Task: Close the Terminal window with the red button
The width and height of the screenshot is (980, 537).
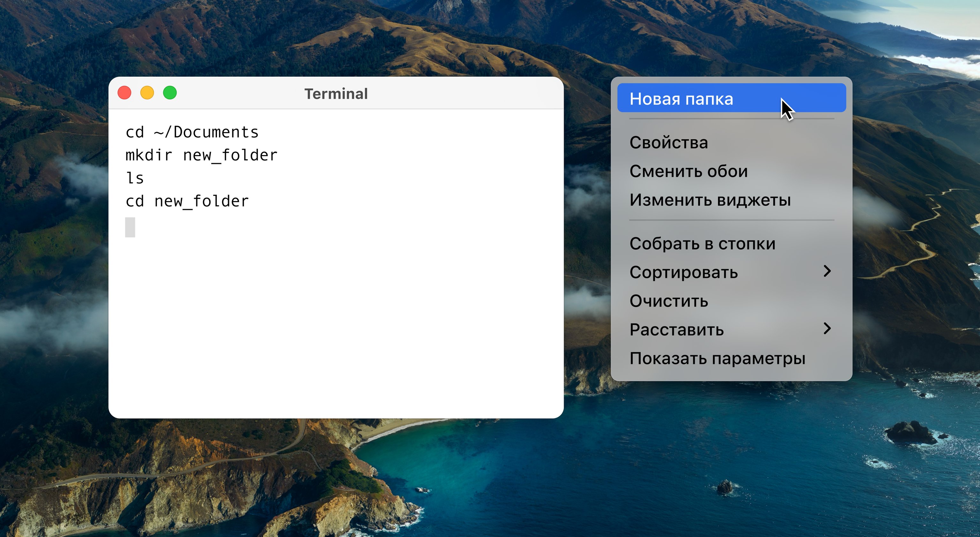Action: 124,93
